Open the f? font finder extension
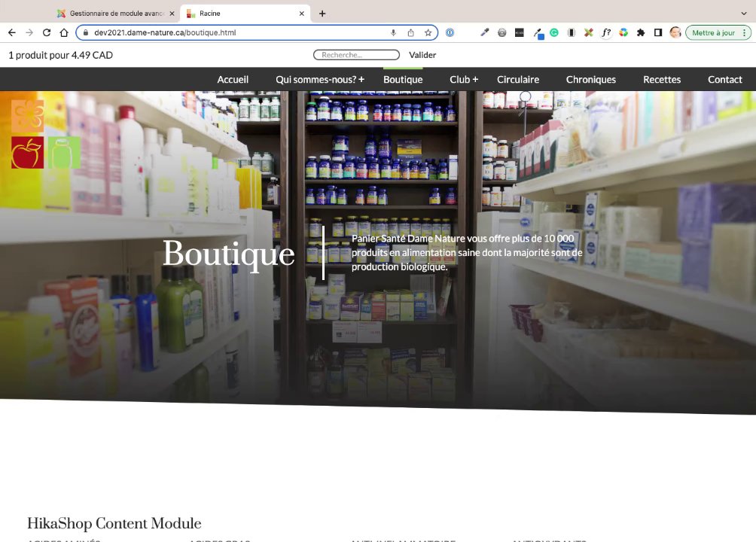 coord(606,33)
